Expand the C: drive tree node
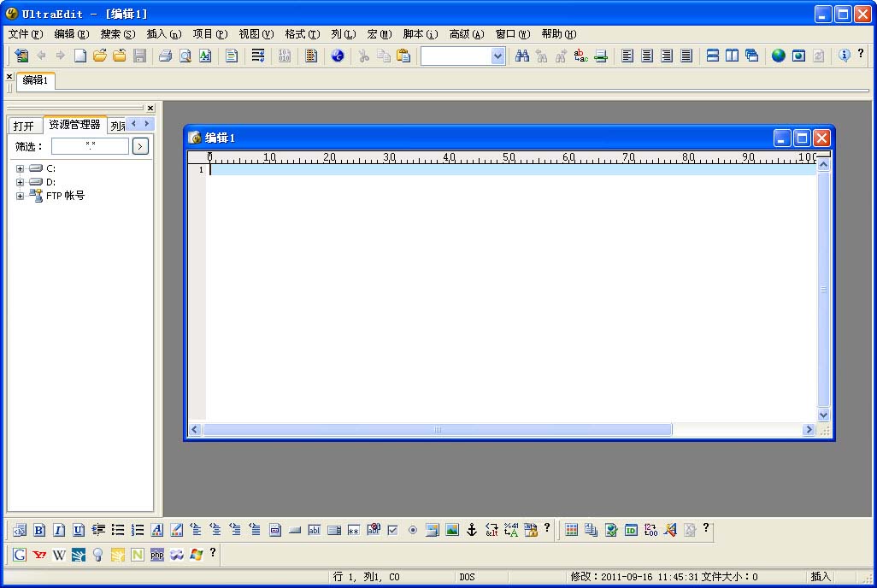 (x=21, y=168)
